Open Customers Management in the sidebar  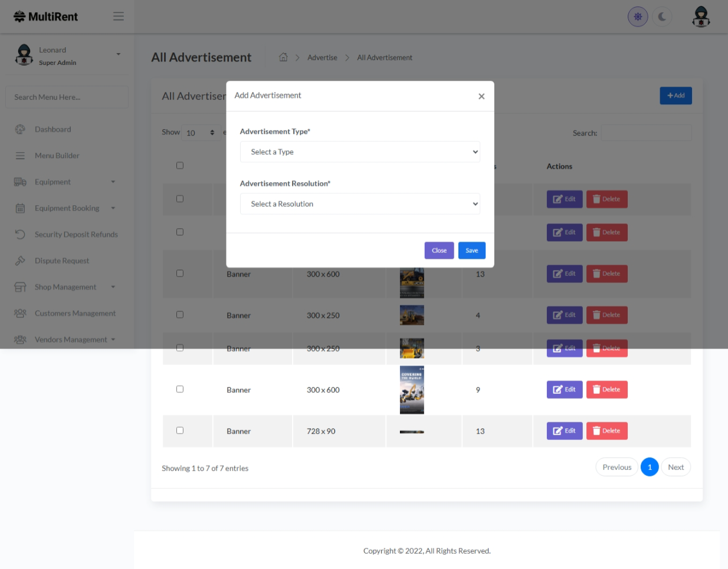point(75,314)
